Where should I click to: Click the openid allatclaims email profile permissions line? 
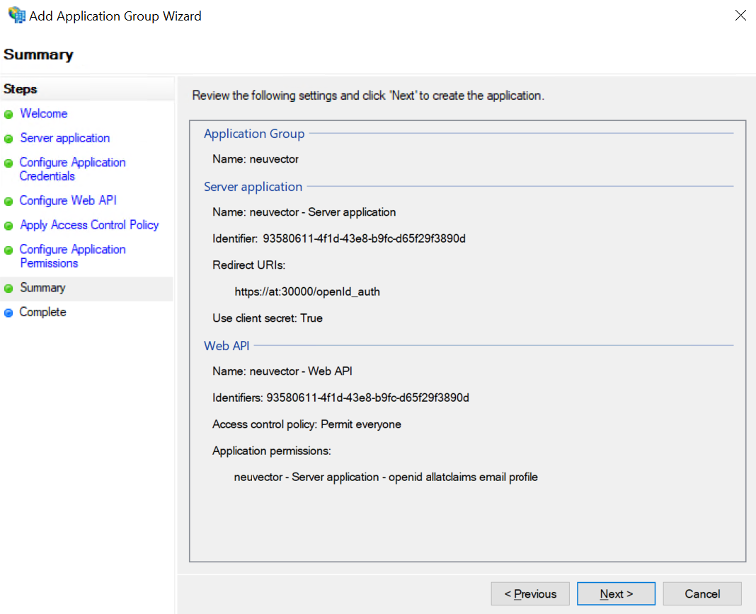pos(386,477)
